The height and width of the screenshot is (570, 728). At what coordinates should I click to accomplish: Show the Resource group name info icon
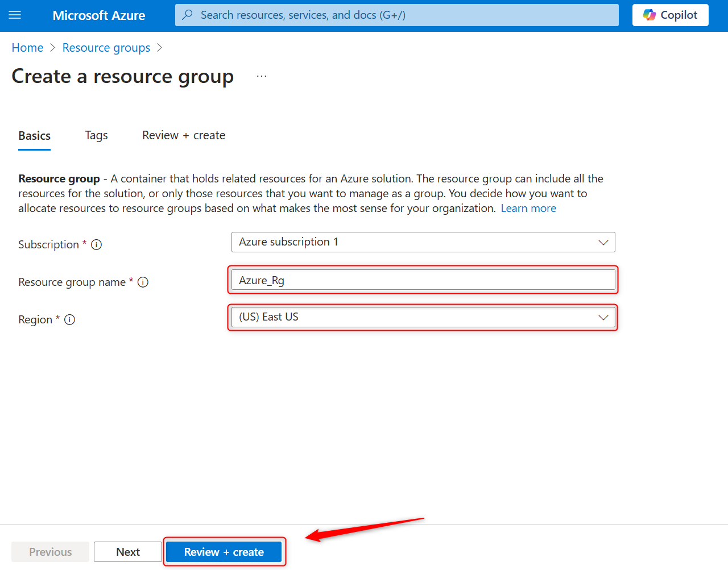(x=143, y=282)
